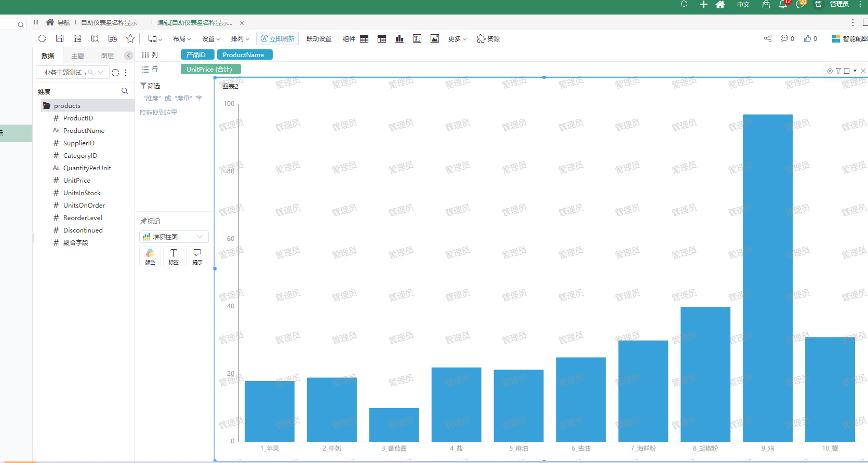Click the scheduled-task icon in the toolbar
Viewport: 868px width, 463px height.
click(x=113, y=38)
